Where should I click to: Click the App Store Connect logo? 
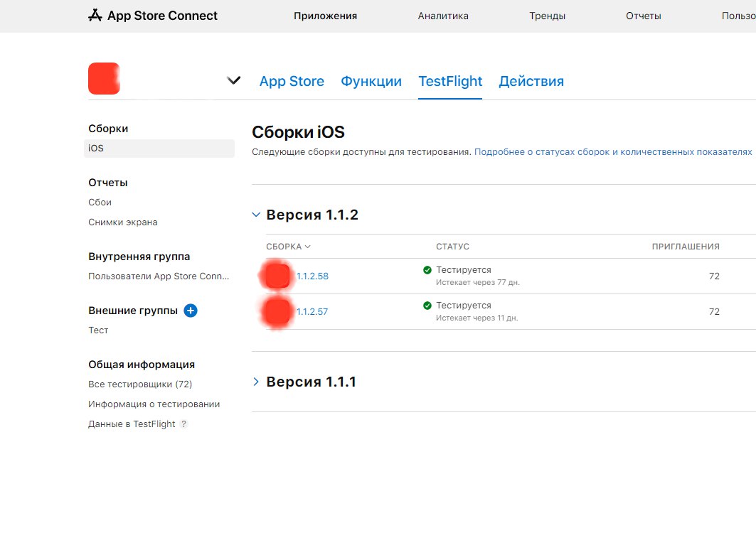tap(153, 16)
